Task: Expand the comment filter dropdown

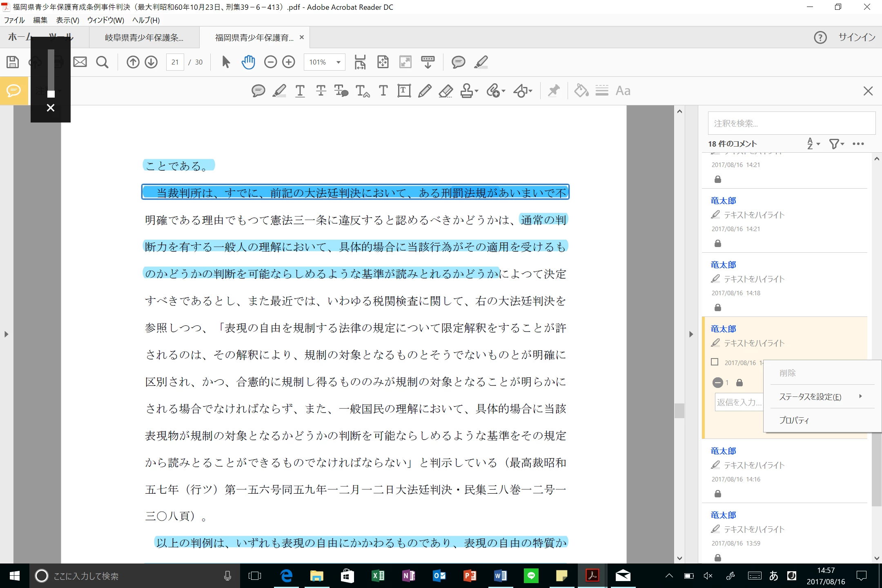Action: (x=837, y=144)
